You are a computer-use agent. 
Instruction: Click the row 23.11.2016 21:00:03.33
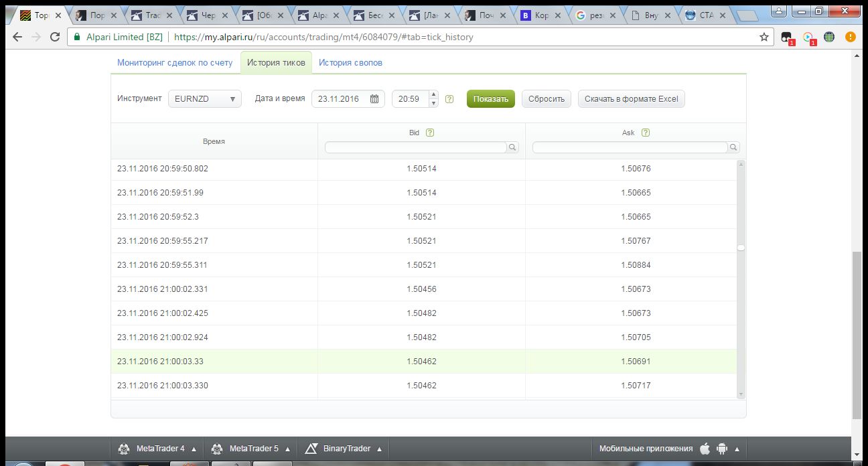click(x=423, y=362)
